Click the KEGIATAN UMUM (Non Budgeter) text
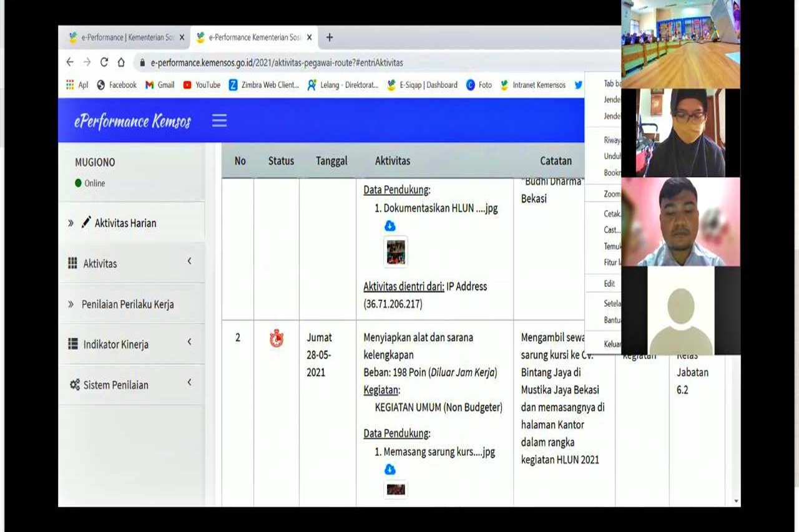Viewport: 799px width, 532px height. click(439, 407)
